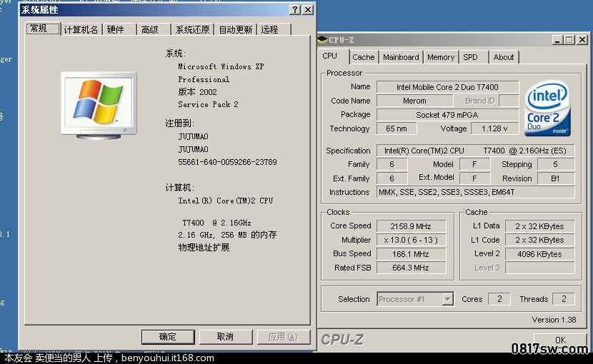This screenshot has height=364, width=593.
Task: Click the Specification field with 2.16GHz (ES)
Action: 475,151
